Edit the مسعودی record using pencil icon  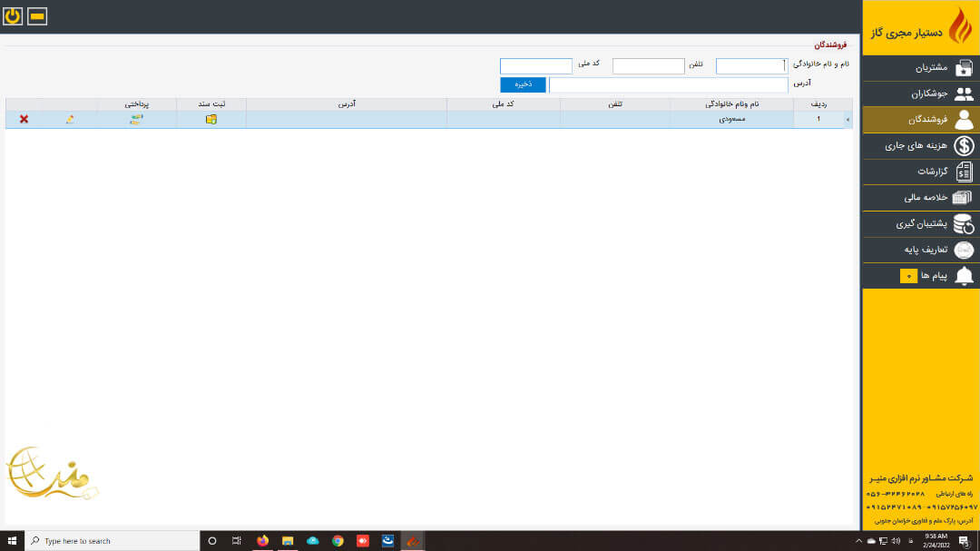click(72, 118)
